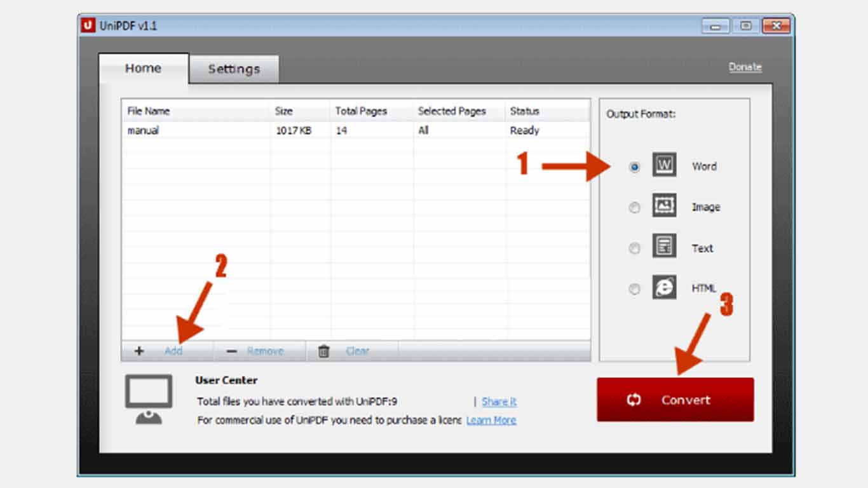Image resolution: width=868 pixels, height=488 pixels.
Task: Click the Add label in the file toolbar
Action: click(x=173, y=351)
